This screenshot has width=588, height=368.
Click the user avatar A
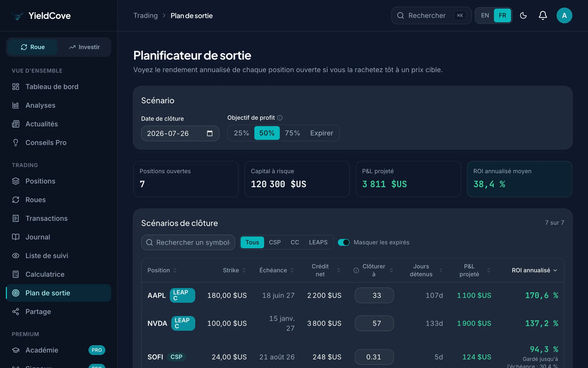tap(564, 15)
